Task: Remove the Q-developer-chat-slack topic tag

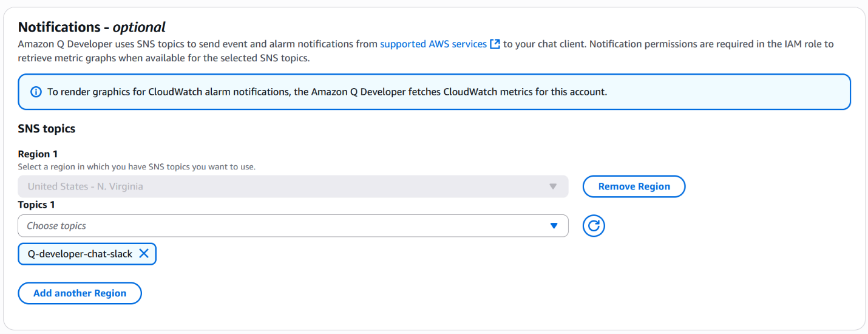Action: (x=144, y=254)
